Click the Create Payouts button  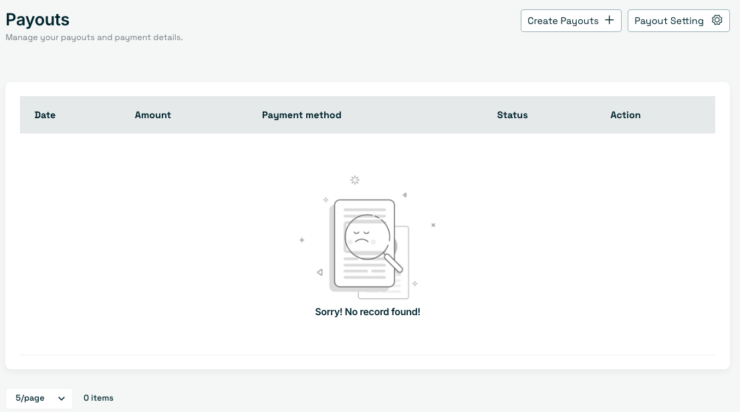click(x=571, y=21)
